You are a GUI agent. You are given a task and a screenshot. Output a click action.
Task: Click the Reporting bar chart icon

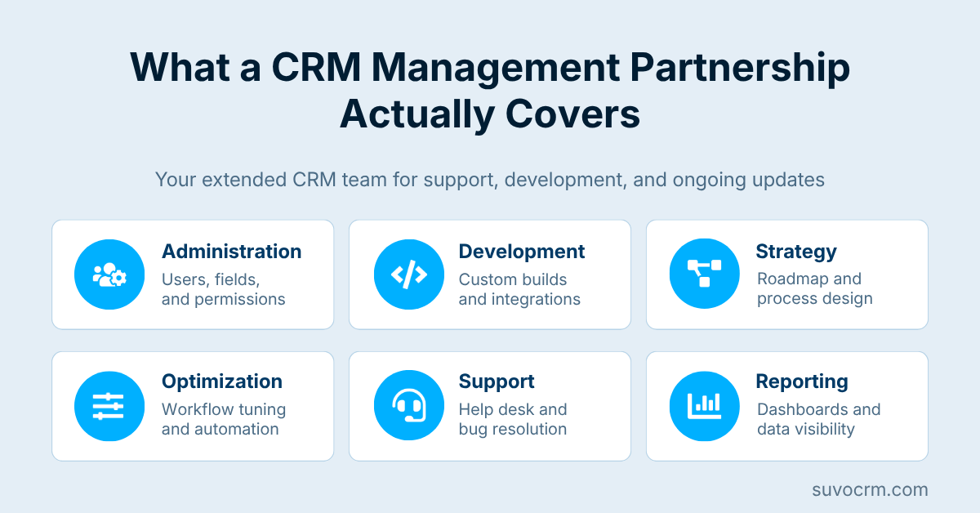(x=704, y=406)
